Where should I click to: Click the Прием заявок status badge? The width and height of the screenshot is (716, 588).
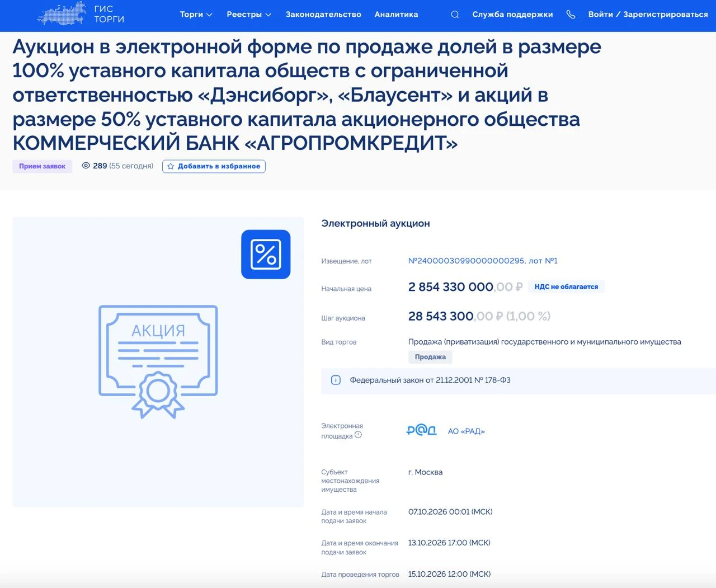(x=43, y=166)
